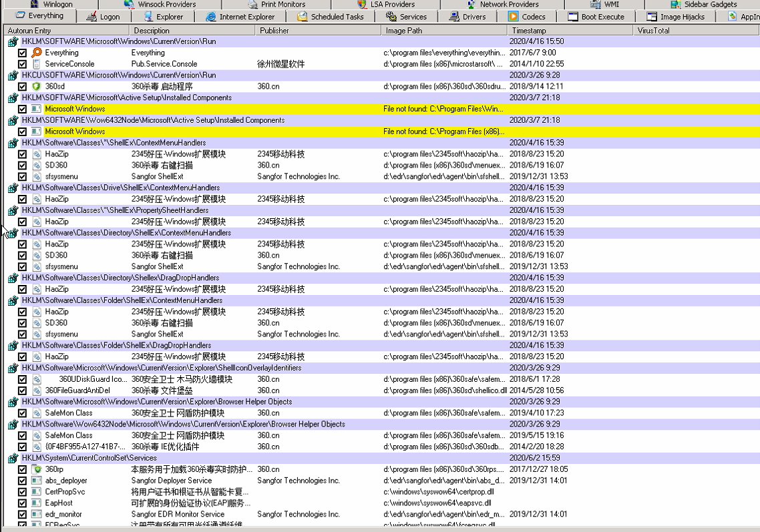
Task: Disable the 360rp service checkbox
Action: (x=22, y=469)
